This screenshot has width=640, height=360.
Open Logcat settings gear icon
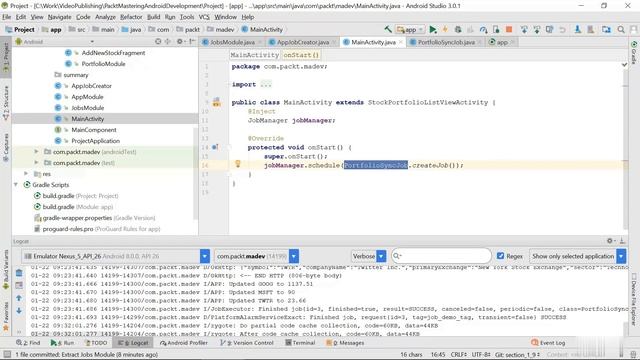(609, 241)
